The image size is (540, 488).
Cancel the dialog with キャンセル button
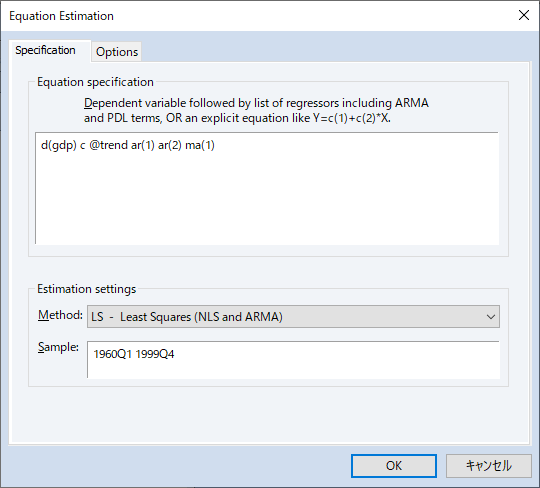pyautogui.click(x=488, y=466)
